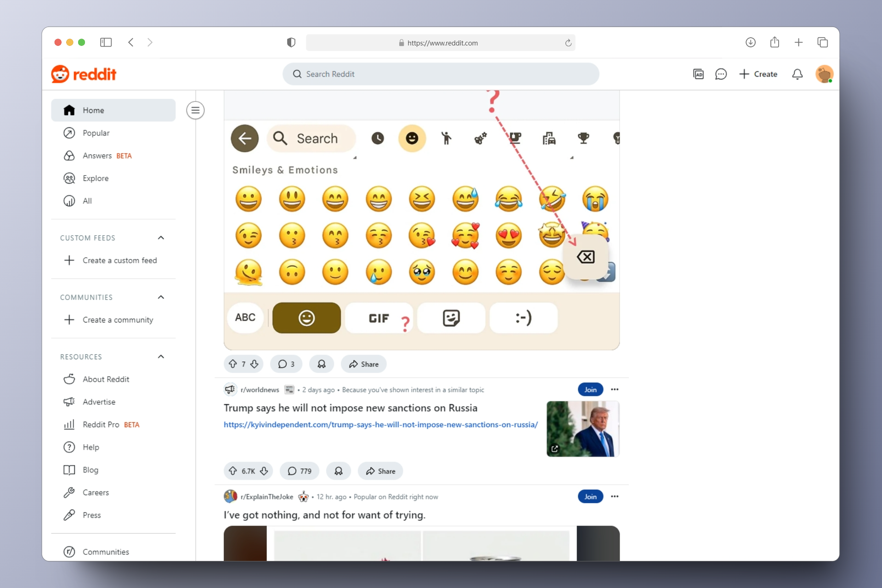Click the advertise icon in the header
Screen dimensions: 882x588
pos(698,74)
